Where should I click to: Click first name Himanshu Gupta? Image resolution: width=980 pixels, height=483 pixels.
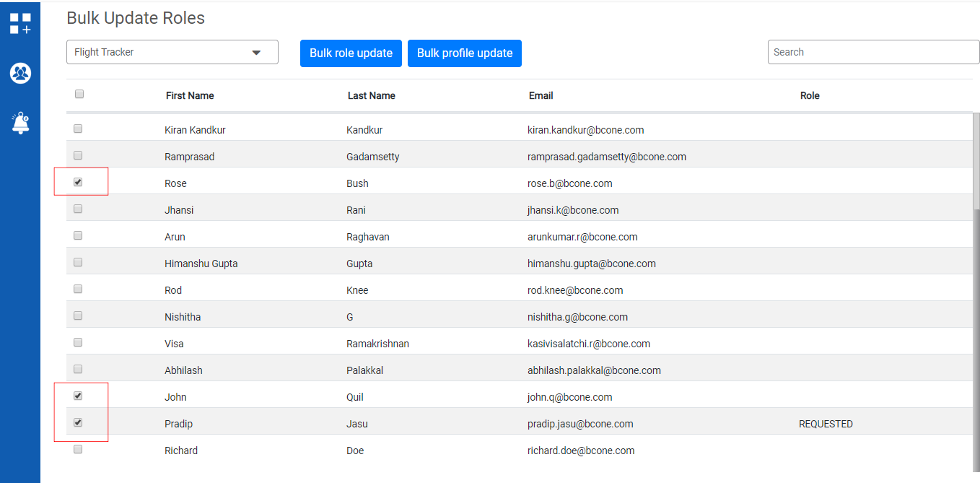pyautogui.click(x=201, y=264)
